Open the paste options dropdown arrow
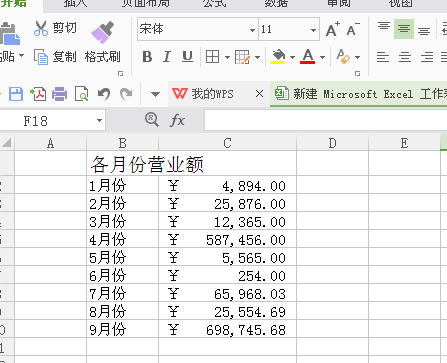447x363 pixels. tap(21, 55)
